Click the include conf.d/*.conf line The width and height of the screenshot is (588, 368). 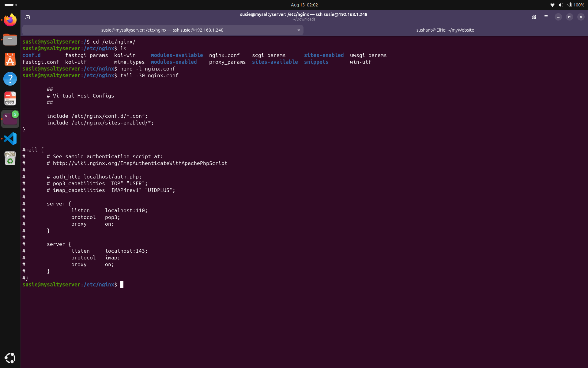[97, 116]
